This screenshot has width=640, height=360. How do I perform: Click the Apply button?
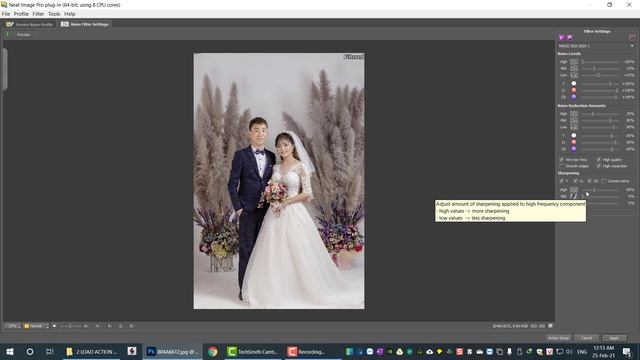(614, 338)
